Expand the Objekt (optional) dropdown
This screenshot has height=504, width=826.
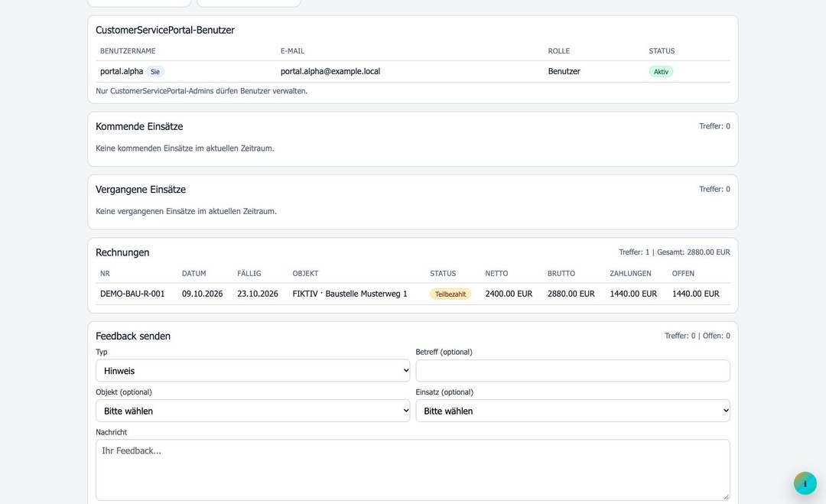click(253, 411)
